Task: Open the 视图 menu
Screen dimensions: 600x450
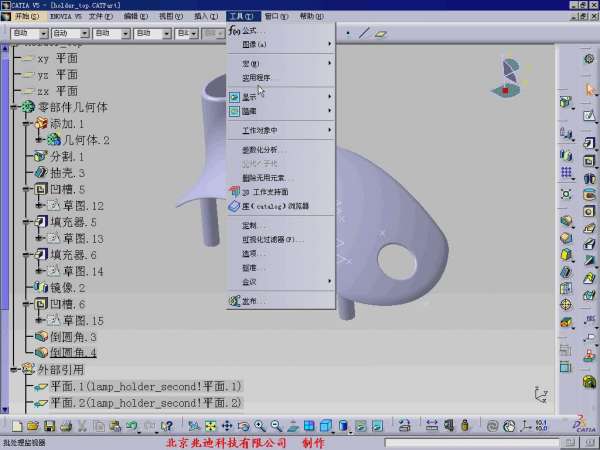Action: pos(171,16)
